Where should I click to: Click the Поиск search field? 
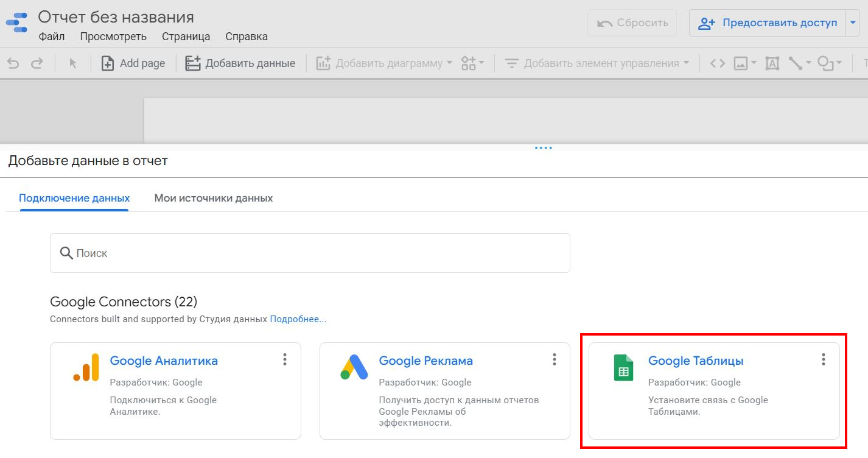[310, 253]
